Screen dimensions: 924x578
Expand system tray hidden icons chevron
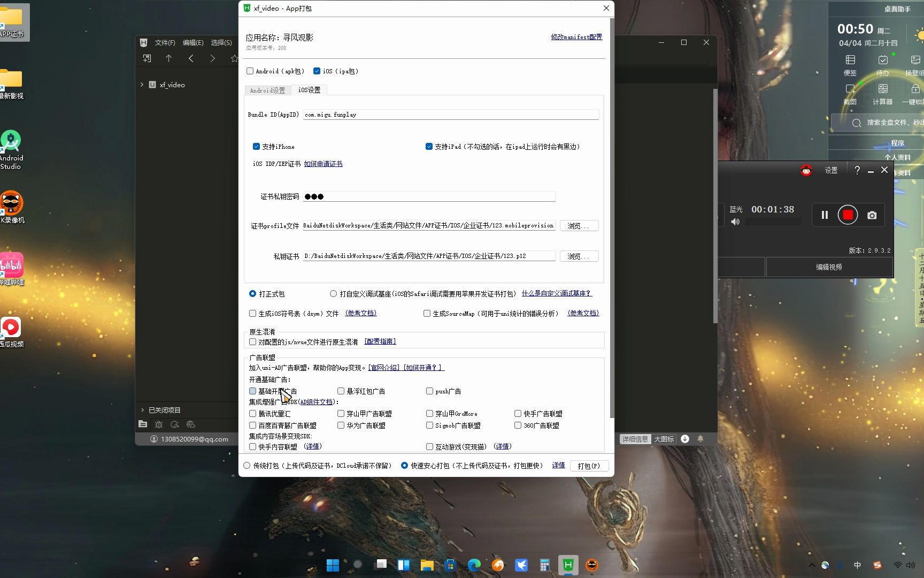812,565
